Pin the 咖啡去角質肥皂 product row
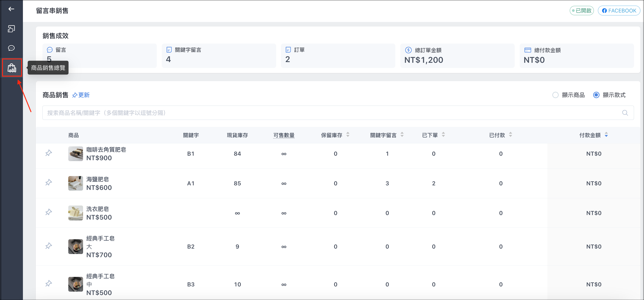This screenshot has height=300, width=644. (49, 153)
